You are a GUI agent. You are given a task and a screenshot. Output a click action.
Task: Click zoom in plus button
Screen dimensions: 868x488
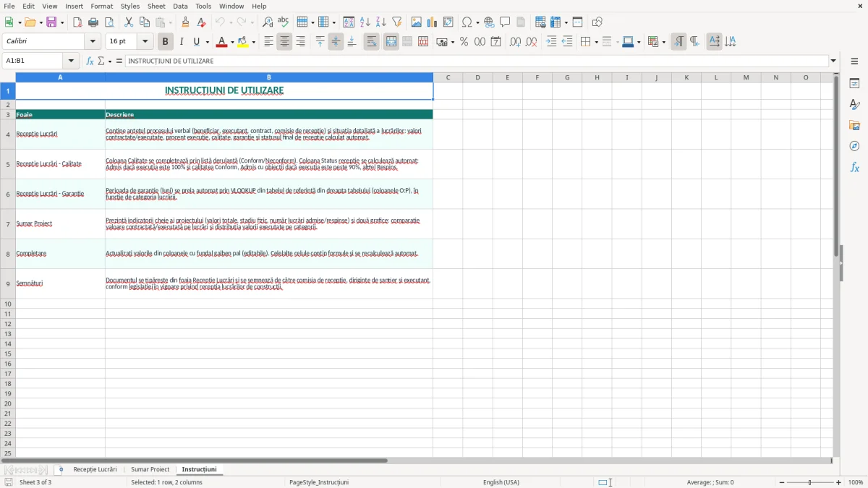(x=839, y=482)
